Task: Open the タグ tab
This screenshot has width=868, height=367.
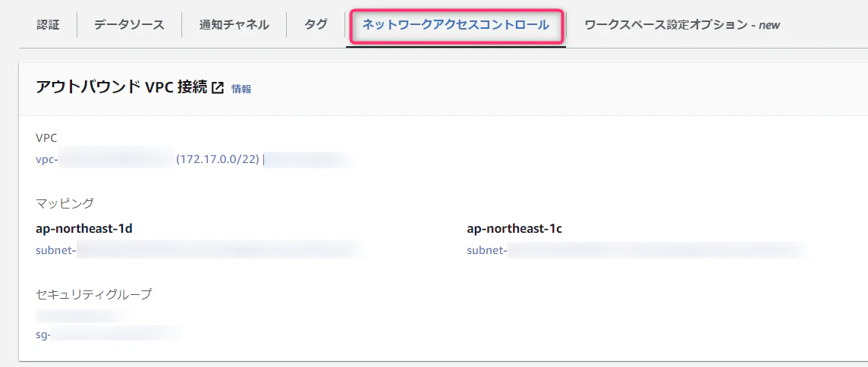Action: point(316,24)
